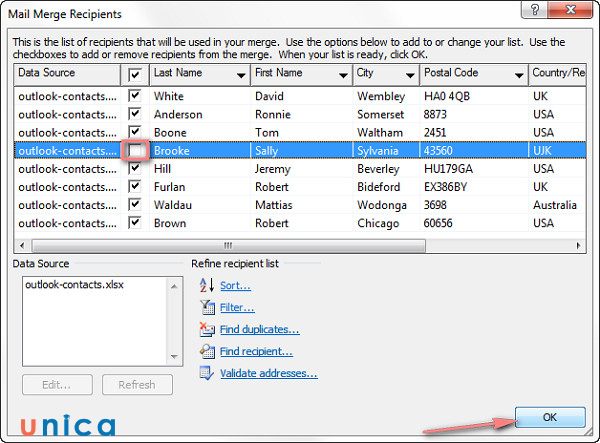Viewport: 600px width, 443px height.
Task: Click the city cell Wodonga
Action: (382, 205)
